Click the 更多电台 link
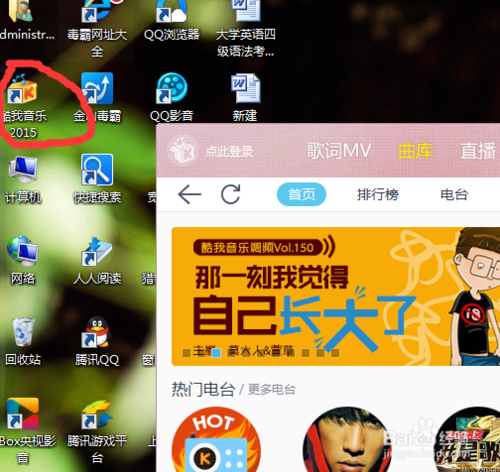This screenshot has height=472, width=500. [x=272, y=389]
